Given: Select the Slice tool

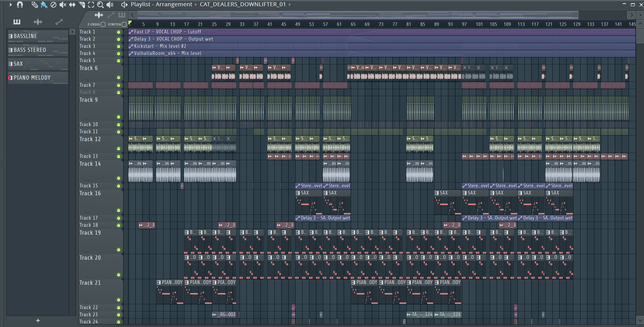Looking at the screenshot, I should [81, 4].
